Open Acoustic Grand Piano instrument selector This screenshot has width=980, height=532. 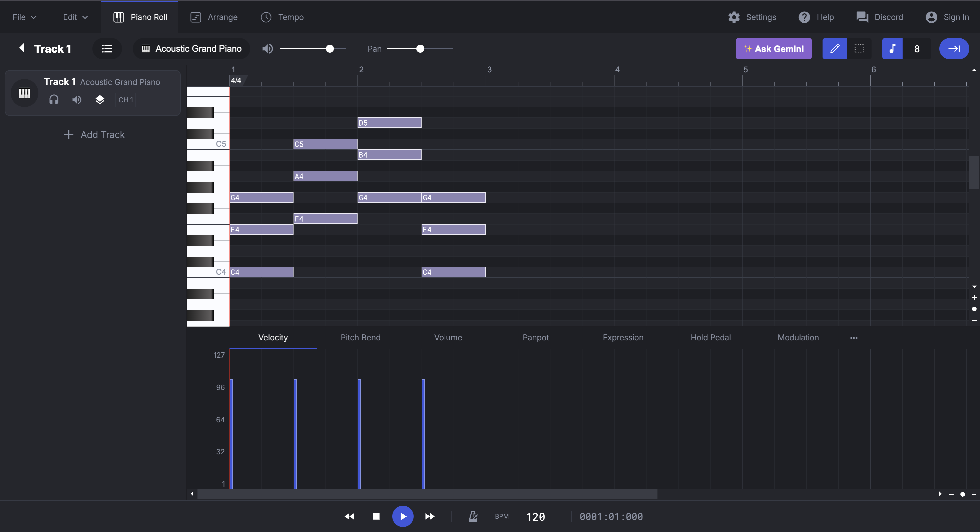(x=191, y=49)
